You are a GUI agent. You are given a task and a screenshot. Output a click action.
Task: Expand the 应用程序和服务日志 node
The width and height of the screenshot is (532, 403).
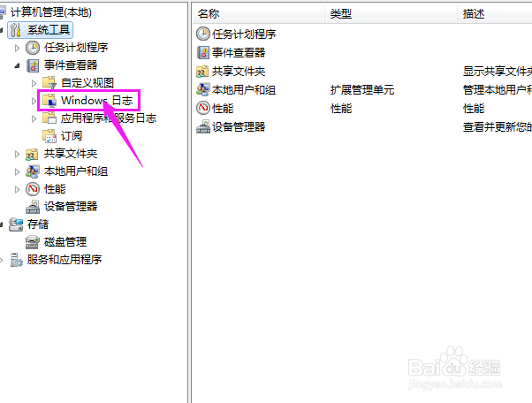click(34, 118)
